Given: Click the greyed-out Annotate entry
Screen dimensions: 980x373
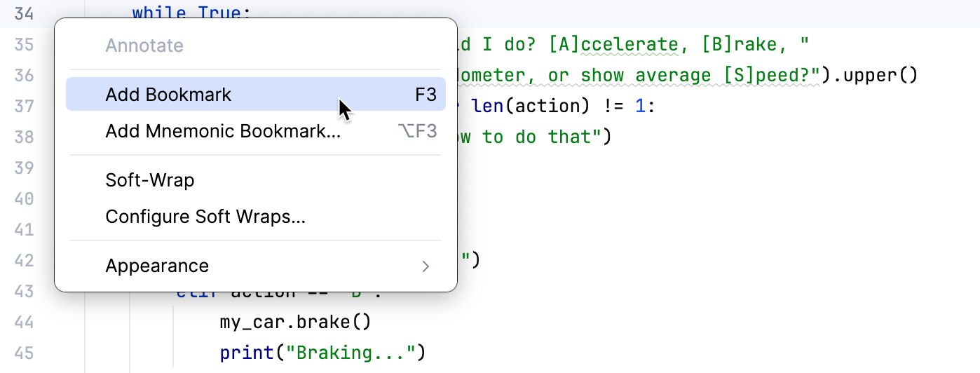Looking at the screenshot, I should [x=144, y=46].
